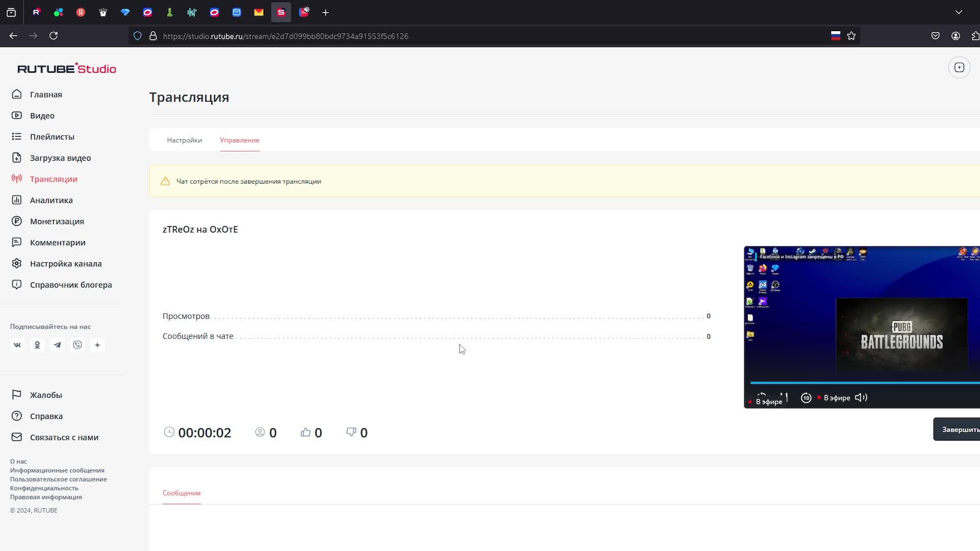
Task: Click the viewers count icon
Action: click(x=260, y=432)
